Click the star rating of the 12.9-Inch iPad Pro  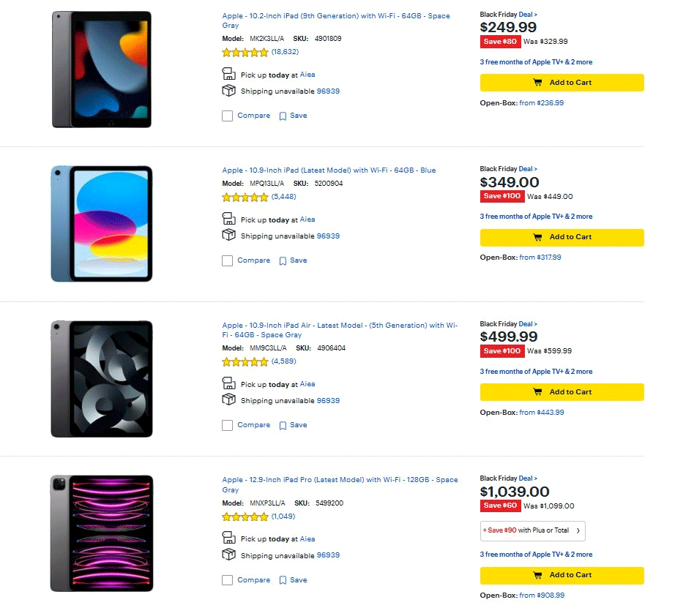tap(245, 517)
